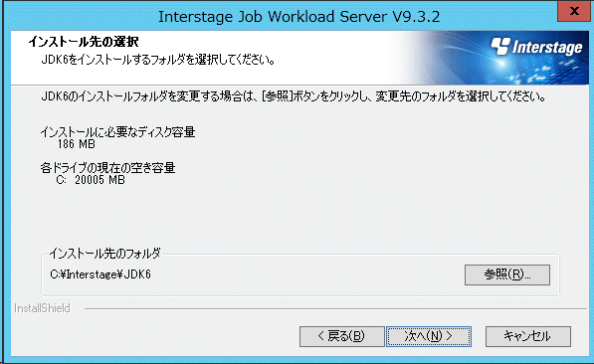The width and height of the screenshot is (594, 364).
Task: Cancel the installation with キャンセル
Action: coord(528,336)
